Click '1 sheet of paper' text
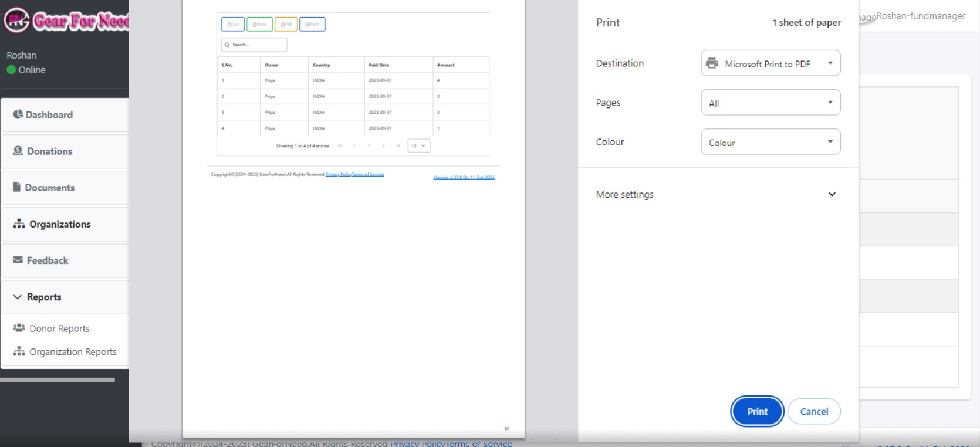This screenshot has height=447, width=980. [806, 22]
